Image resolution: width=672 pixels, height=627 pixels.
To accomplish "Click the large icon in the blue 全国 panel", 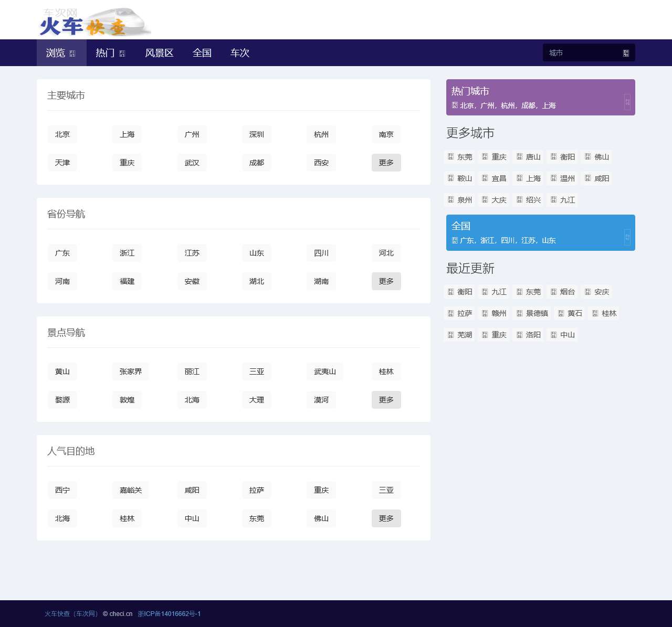I will [x=627, y=237].
